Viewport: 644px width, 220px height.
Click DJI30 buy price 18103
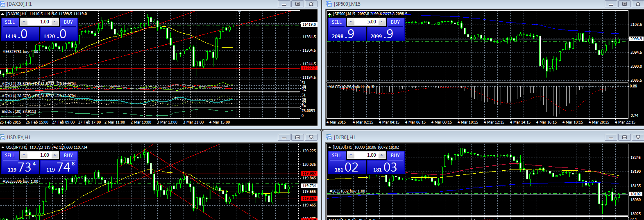385,167
